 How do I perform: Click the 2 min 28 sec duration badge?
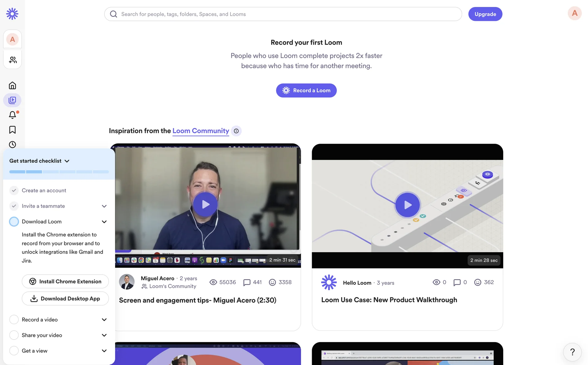click(484, 260)
